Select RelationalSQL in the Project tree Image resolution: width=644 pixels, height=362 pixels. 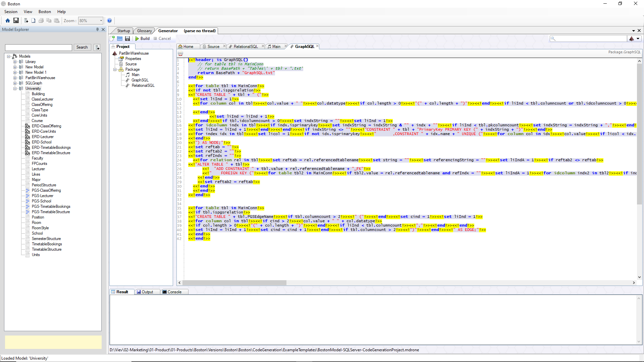coord(143,85)
